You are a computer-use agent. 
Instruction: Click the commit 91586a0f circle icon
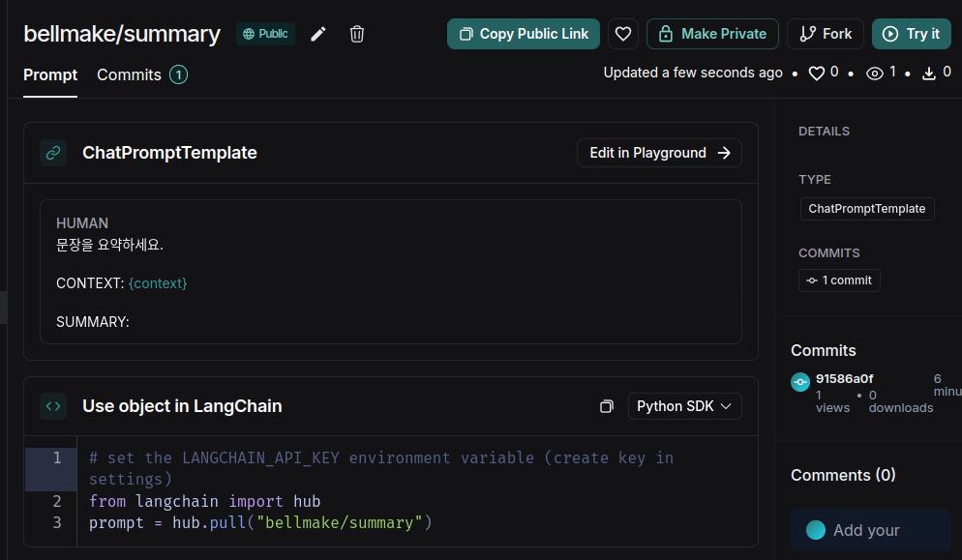coord(800,382)
